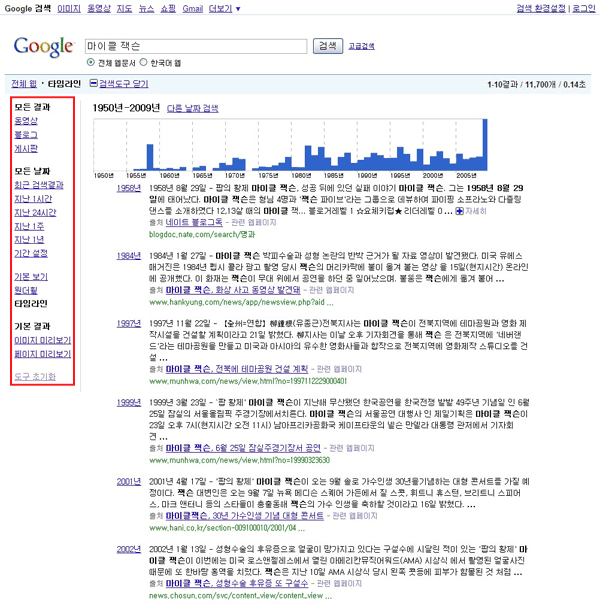Open 쇼핑 in the top navigation
600x606 pixels.
(x=168, y=9)
